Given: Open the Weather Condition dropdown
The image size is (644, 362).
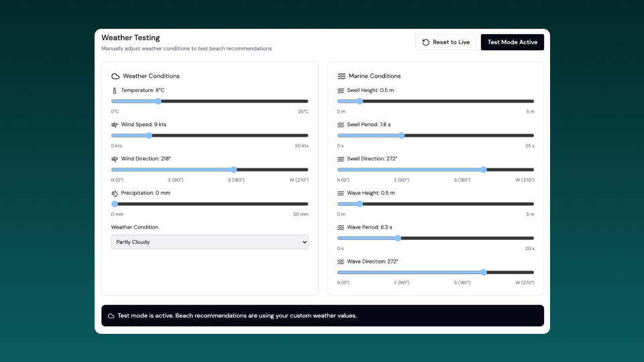Looking at the screenshot, I should pyautogui.click(x=209, y=242).
